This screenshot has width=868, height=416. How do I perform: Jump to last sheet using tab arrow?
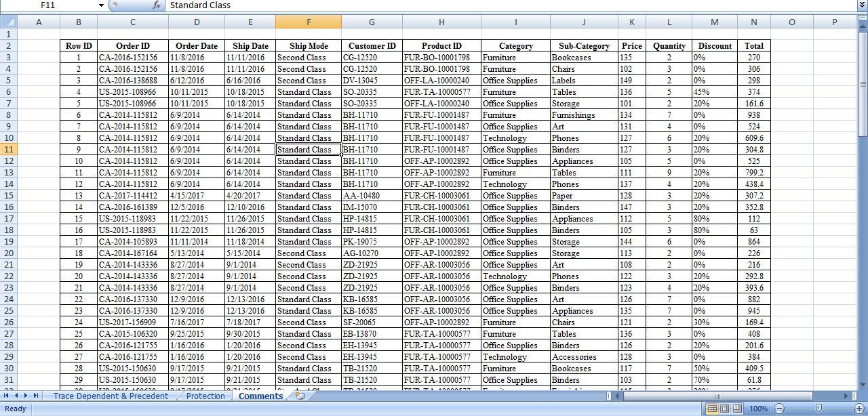tap(35, 396)
